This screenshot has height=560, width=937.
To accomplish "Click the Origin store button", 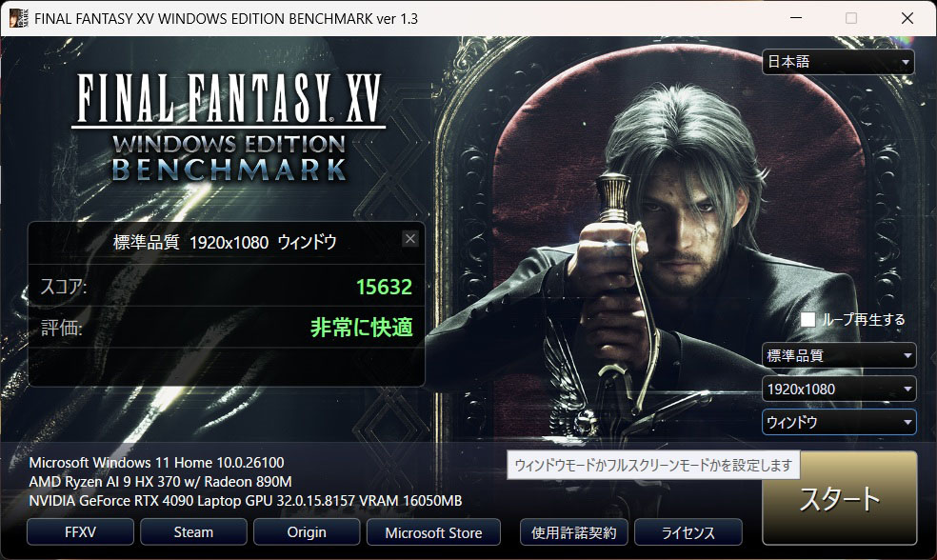I will point(307,532).
